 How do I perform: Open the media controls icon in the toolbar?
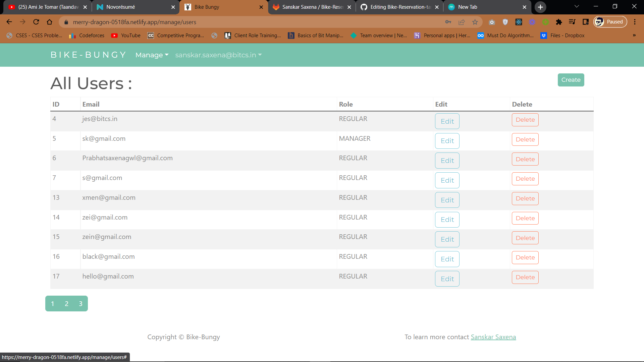click(572, 22)
